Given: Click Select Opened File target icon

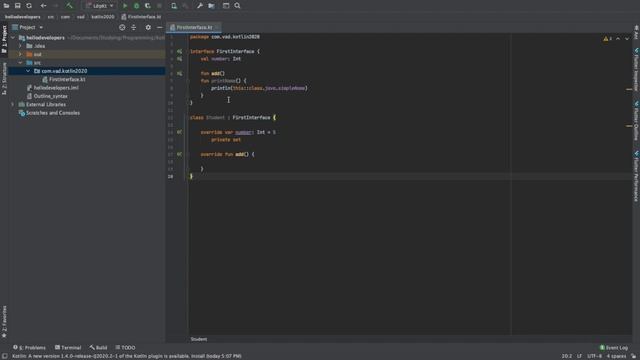Looking at the screenshot, I should (x=122, y=27).
